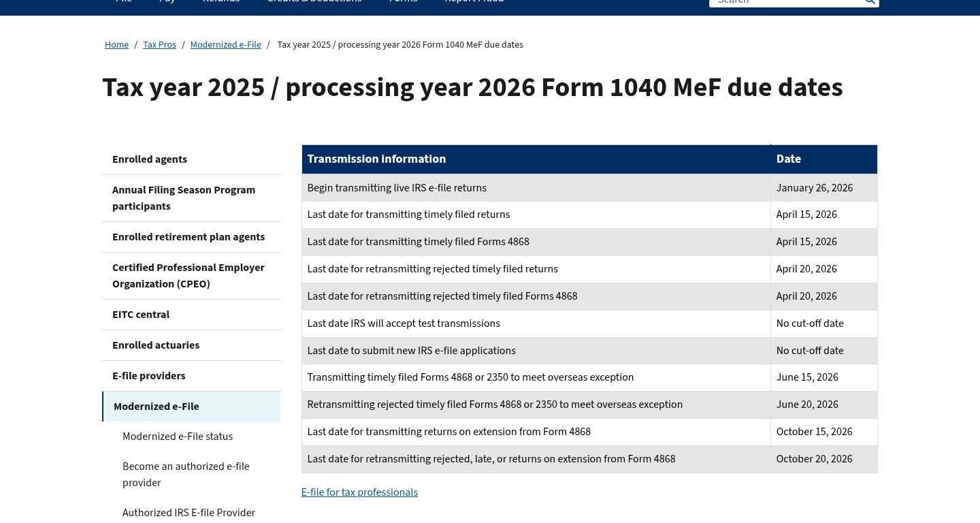
Task: Select 'Last date to submit new IRS e-file applications'
Action: click(x=536, y=351)
